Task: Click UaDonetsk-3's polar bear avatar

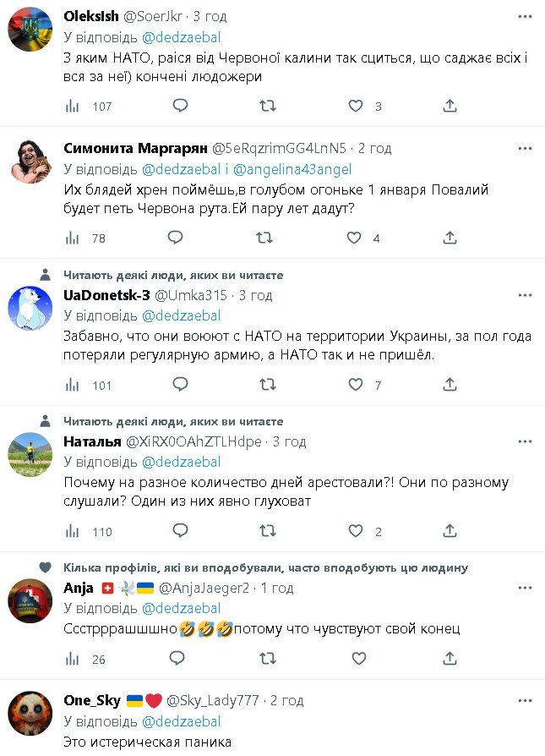Action: [x=31, y=311]
